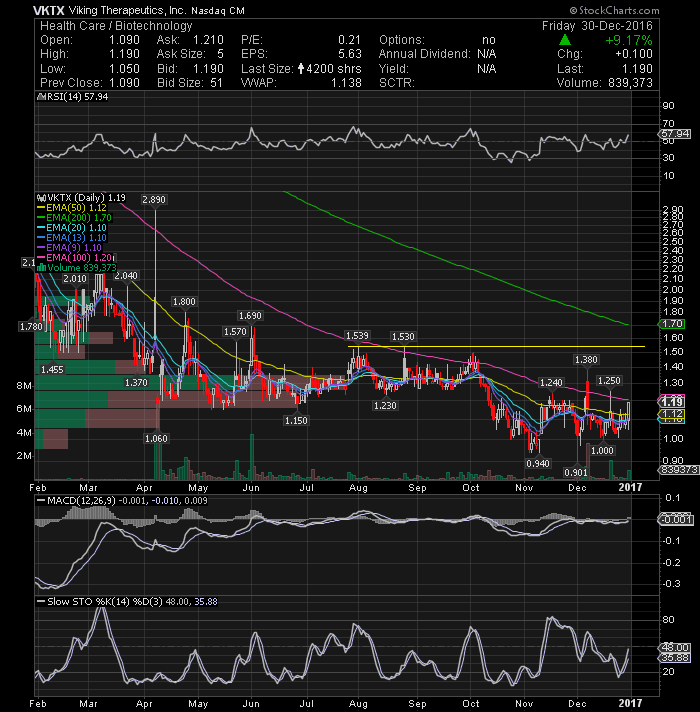700x712 pixels.
Task: Click the 1.690 price label
Action: click(250, 316)
